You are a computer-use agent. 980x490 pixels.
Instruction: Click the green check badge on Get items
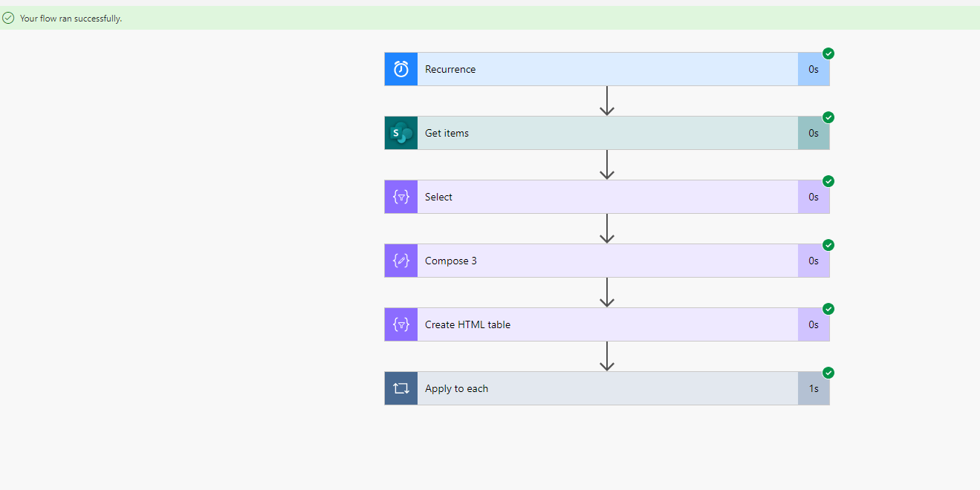[828, 117]
